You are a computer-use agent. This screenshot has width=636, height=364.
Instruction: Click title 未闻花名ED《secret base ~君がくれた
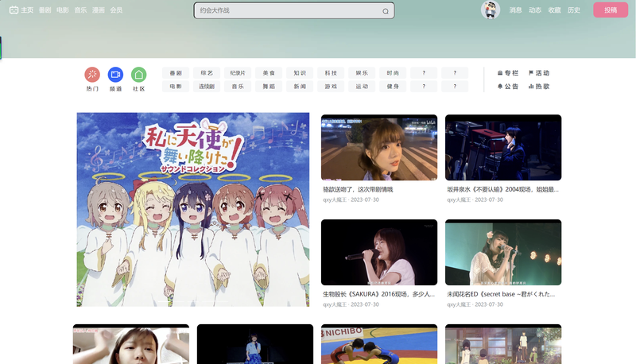(x=501, y=294)
